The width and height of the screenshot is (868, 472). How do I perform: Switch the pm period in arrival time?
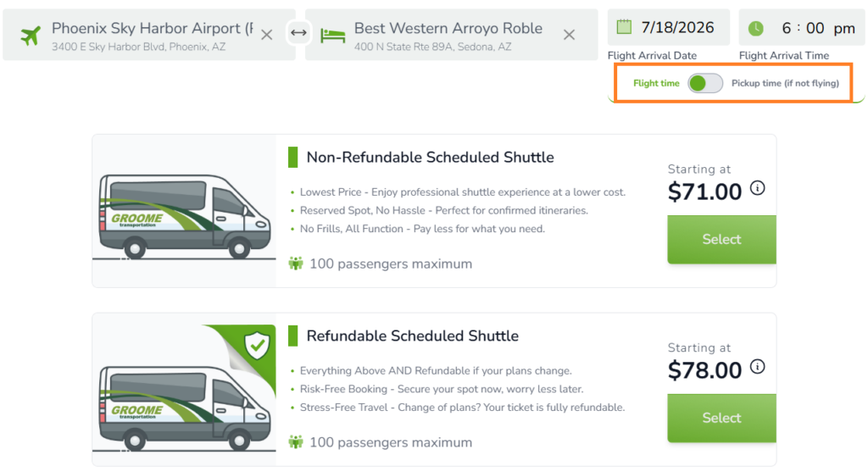point(844,28)
